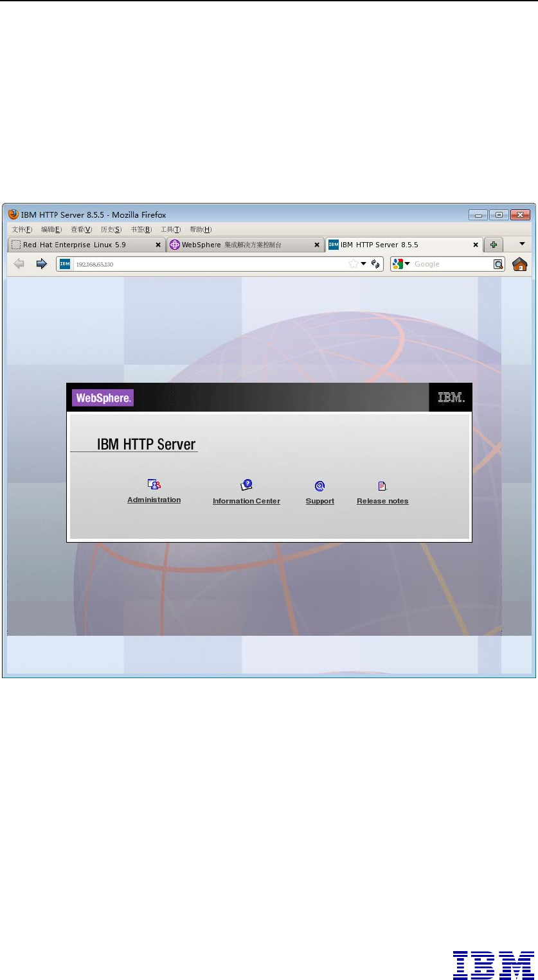Open the Information Center link
The image size is (538, 980).
click(246, 501)
